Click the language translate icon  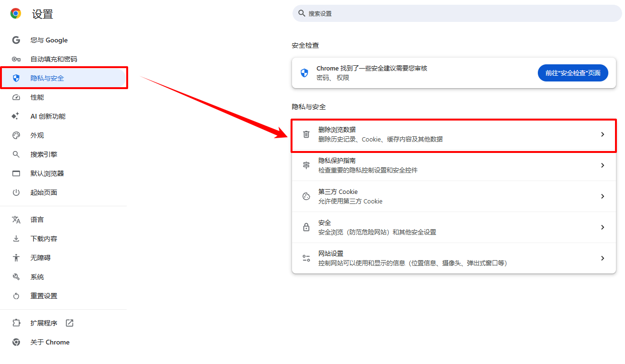click(16, 220)
